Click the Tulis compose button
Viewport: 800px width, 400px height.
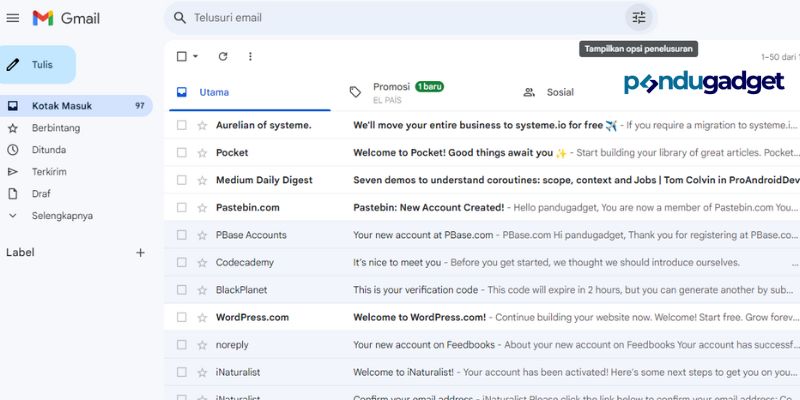37,65
